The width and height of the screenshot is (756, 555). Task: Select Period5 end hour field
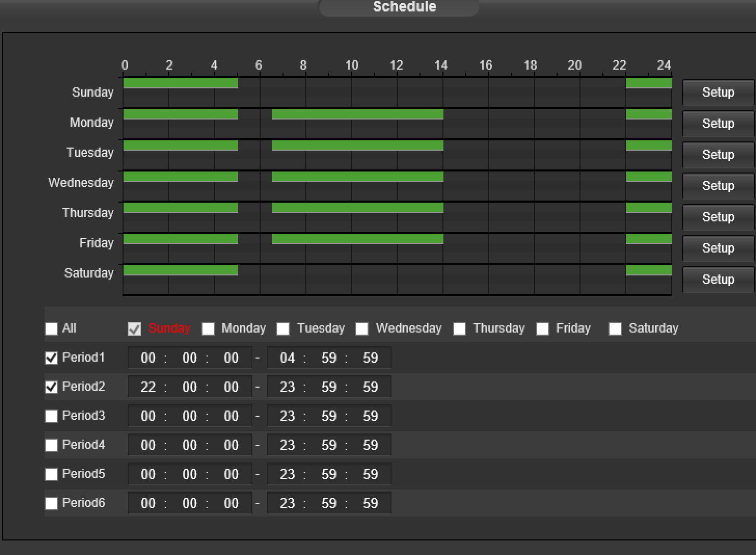(287, 474)
